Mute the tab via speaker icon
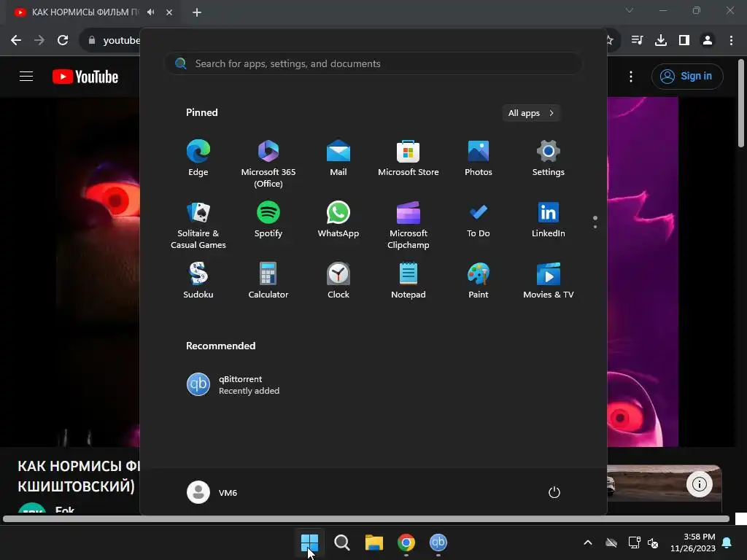This screenshot has height=560, width=747. coord(151,12)
